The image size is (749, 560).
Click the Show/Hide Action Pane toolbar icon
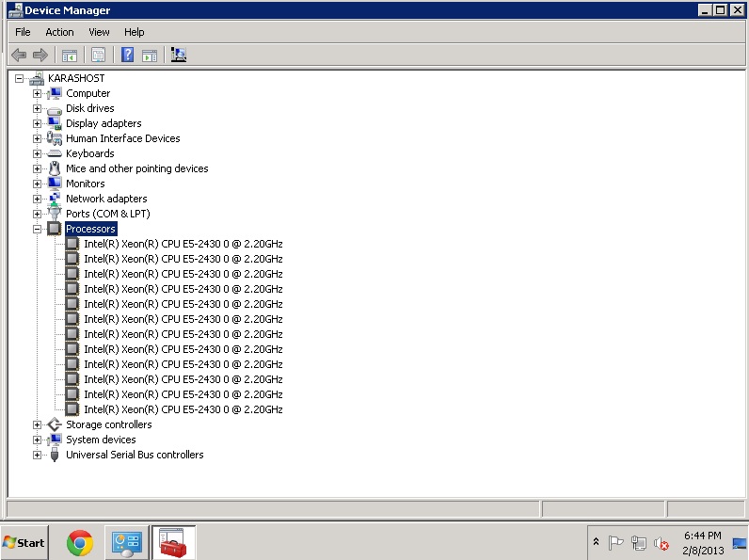[x=149, y=56]
